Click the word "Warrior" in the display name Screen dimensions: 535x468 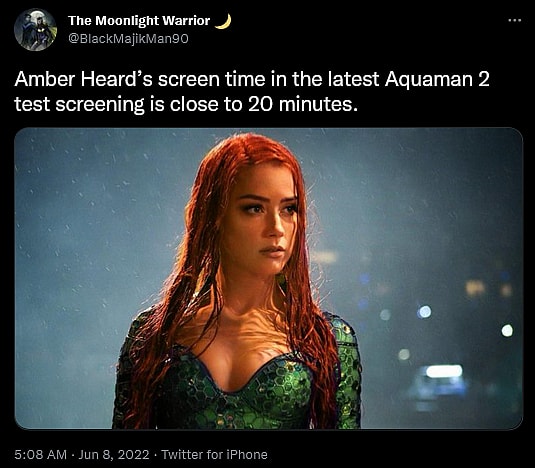[x=186, y=21]
